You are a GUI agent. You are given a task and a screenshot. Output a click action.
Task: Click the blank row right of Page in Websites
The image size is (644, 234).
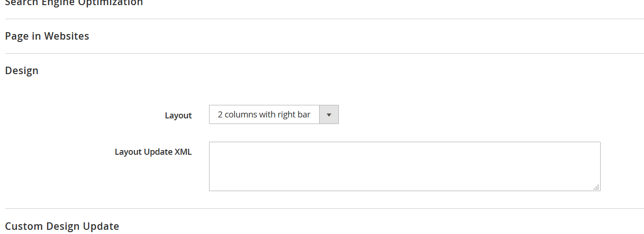click(327, 36)
